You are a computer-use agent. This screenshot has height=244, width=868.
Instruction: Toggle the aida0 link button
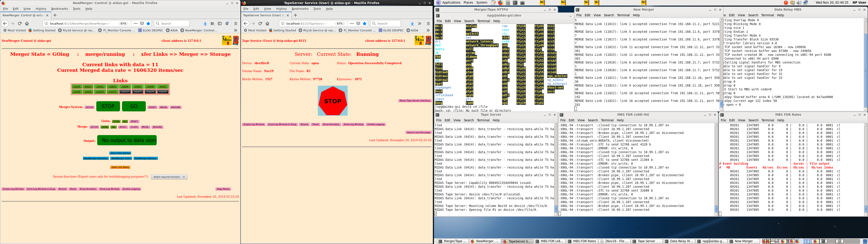(x=77, y=87)
